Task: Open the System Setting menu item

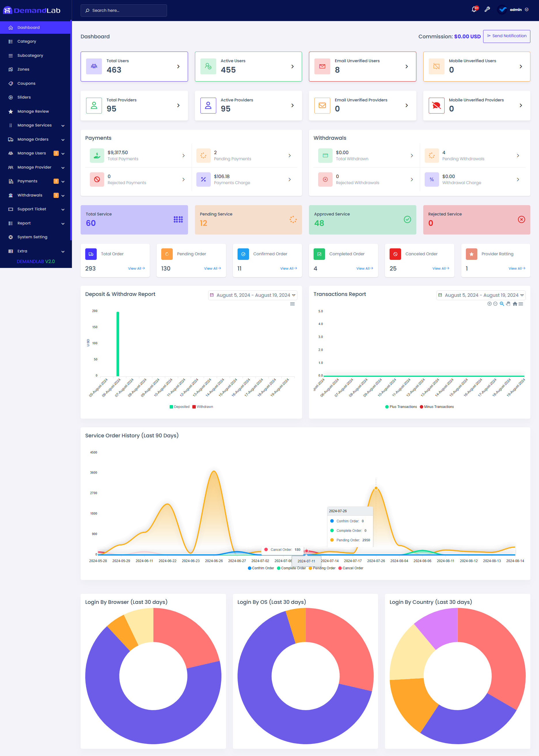Action: coord(32,237)
